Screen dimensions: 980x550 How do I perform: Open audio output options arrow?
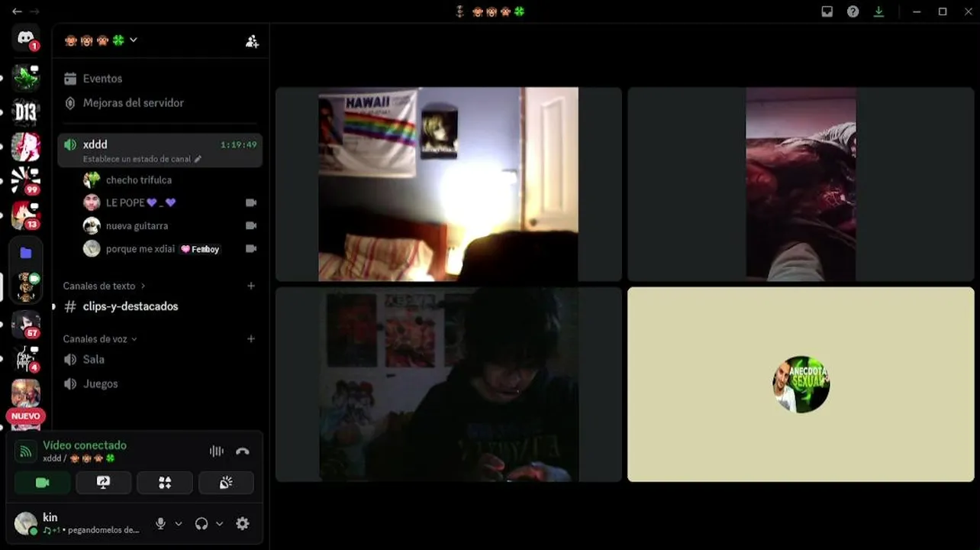[219, 523]
